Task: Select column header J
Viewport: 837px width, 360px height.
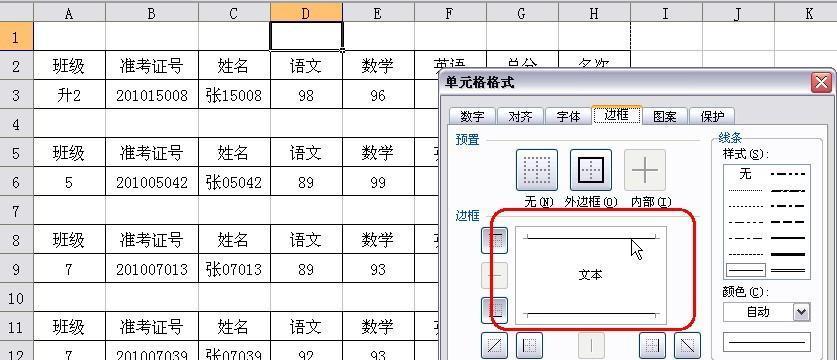Action: click(738, 13)
